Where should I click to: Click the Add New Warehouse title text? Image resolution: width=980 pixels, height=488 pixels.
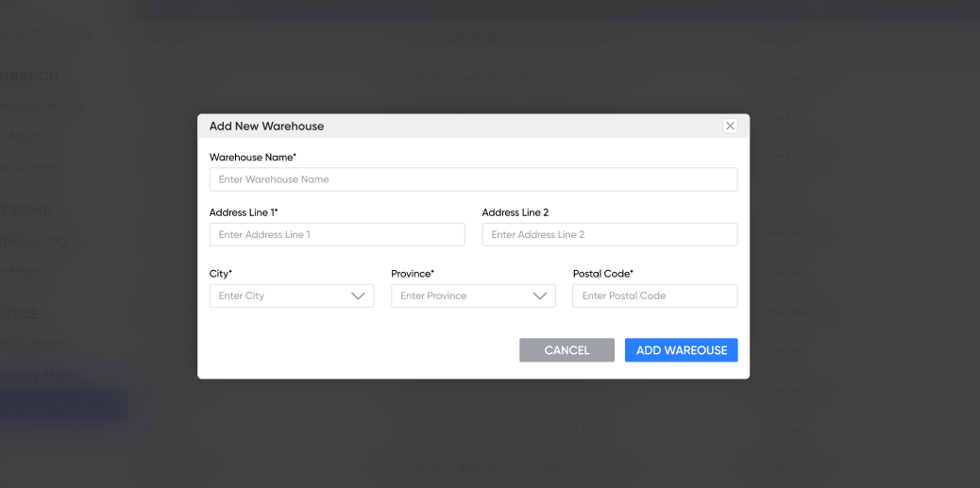click(x=266, y=126)
